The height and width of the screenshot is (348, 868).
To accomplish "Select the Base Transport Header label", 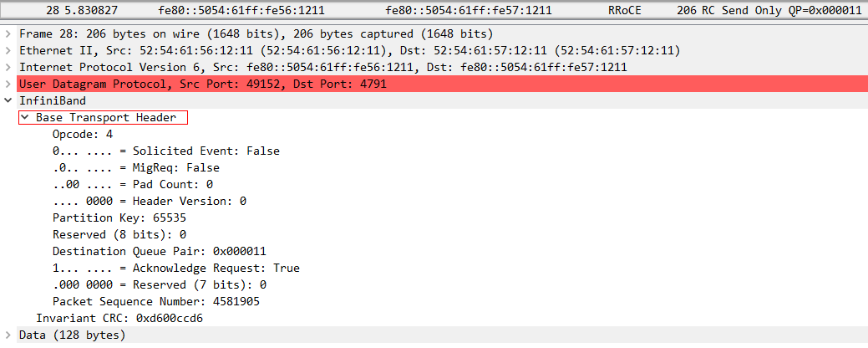I will coord(106,117).
